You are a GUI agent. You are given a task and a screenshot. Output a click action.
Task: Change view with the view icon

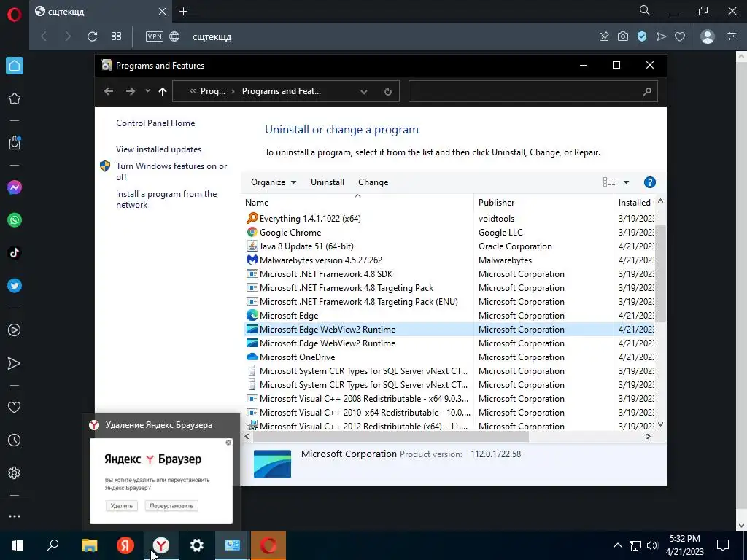pyautogui.click(x=609, y=182)
